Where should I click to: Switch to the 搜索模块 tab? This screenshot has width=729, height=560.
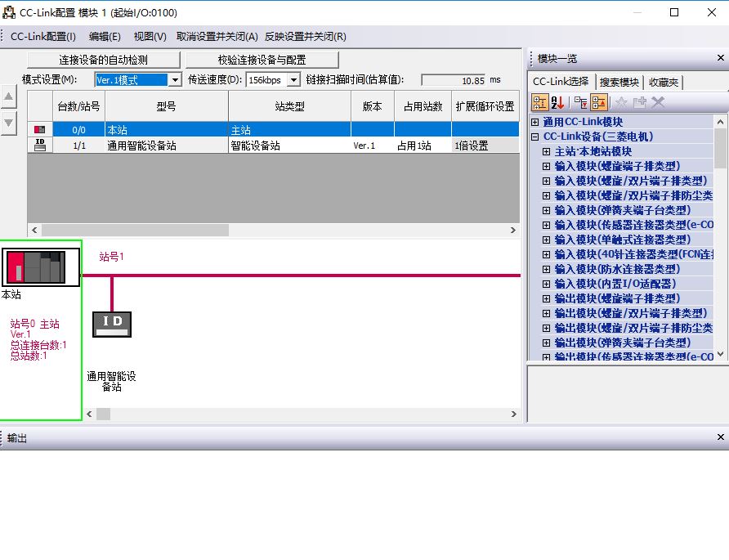click(x=619, y=82)
